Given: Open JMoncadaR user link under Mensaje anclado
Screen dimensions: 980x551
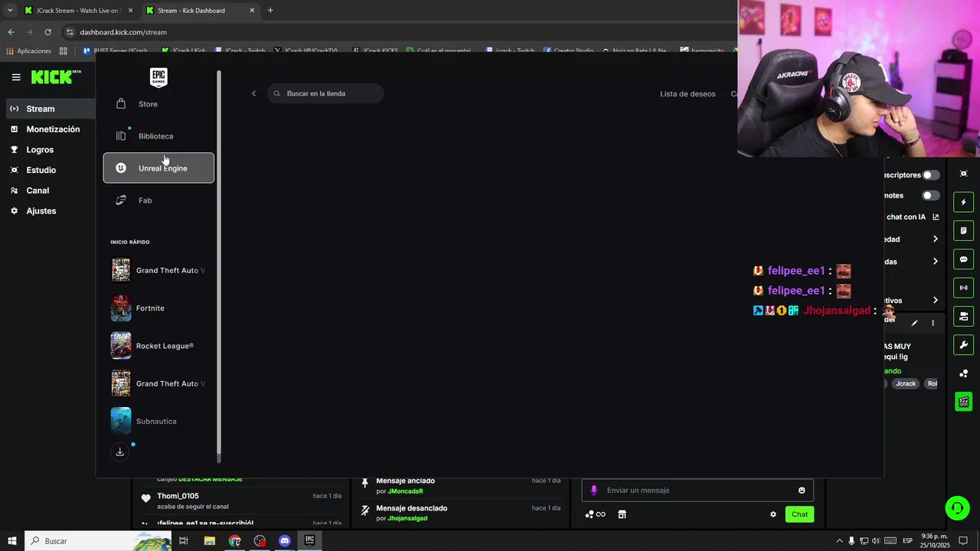Looking at the screenshot, I should point(405,491).
